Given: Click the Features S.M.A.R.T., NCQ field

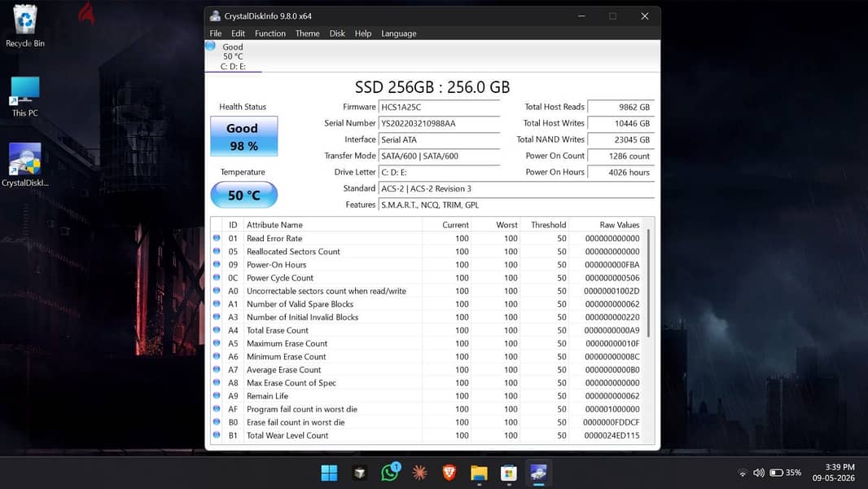Looking at the screenshot, I should (x=516, y=205).
